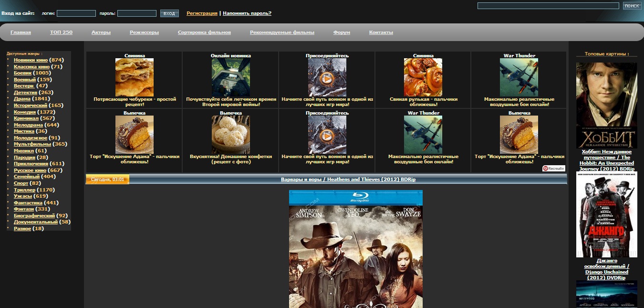The image size is (644, 308).
Task: Select the Мелодрама genre
Action: click(x=28, y=125)
